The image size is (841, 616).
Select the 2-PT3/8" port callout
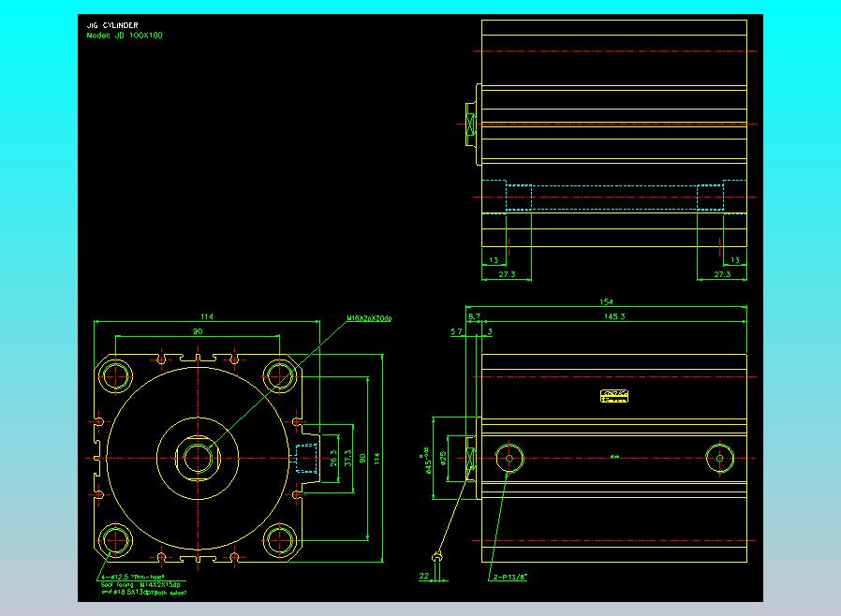pos(510,578)
